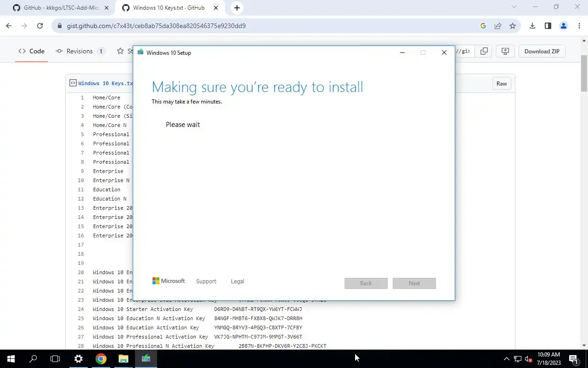This screenshot has height=368, width=588.
Task: Close the Windows 10 Setup window
Action: pyautogui.click(x=444, y=52)
